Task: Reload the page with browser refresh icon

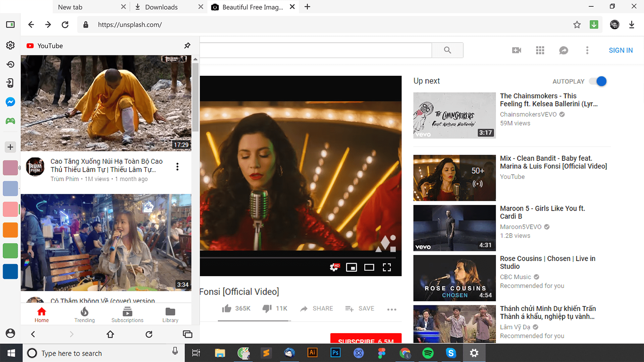Action: pyautogui.click(x=65, y=24)
